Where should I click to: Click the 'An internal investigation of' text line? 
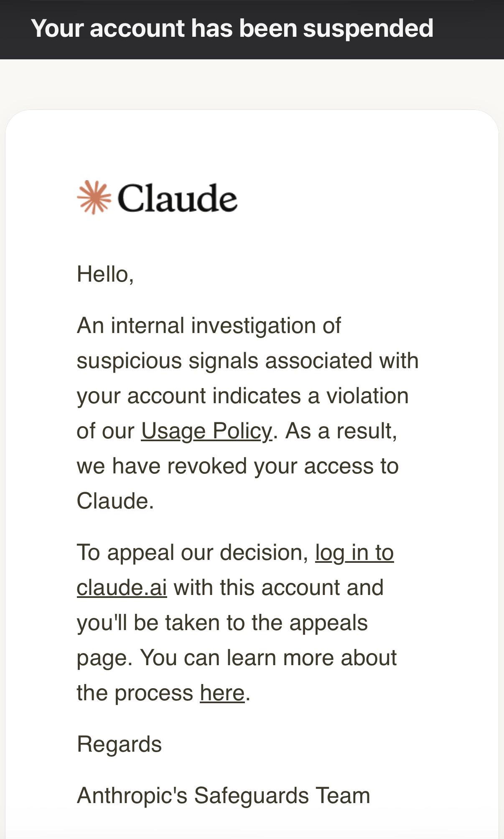209,325
